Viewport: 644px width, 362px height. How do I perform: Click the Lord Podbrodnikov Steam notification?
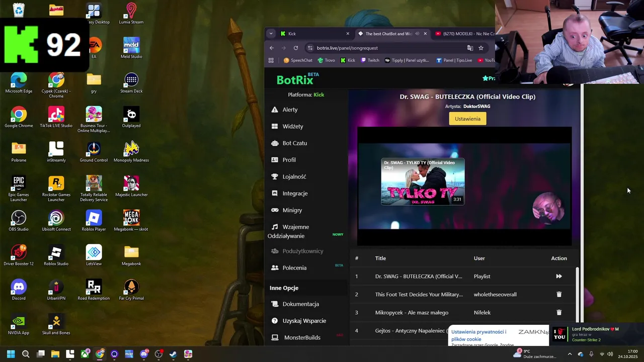point(597,334)
